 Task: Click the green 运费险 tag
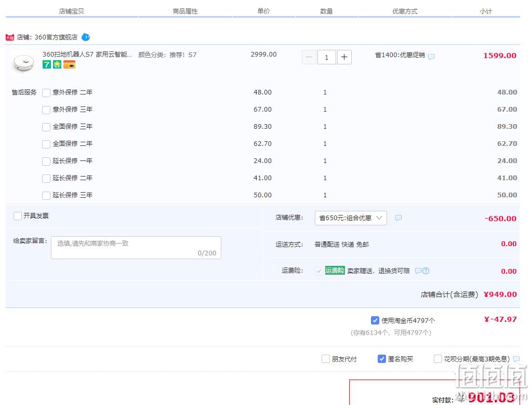point(335,271)
